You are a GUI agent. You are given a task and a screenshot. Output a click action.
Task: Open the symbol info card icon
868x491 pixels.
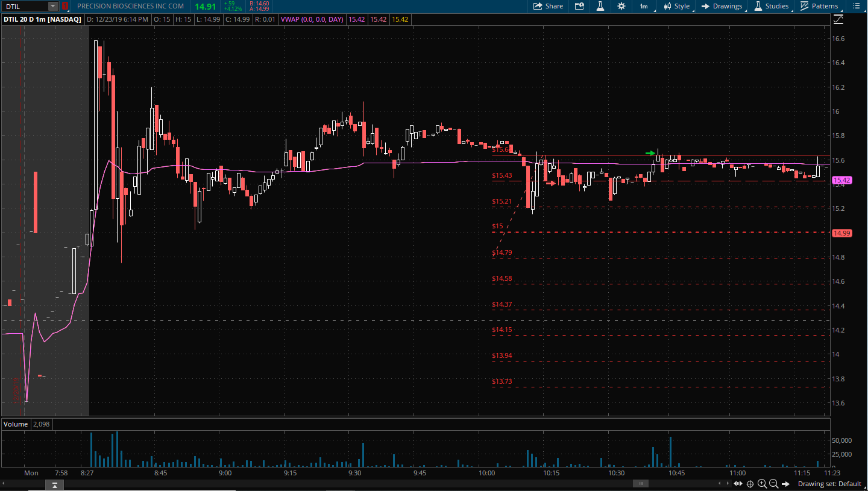click(x=579, y=6)
